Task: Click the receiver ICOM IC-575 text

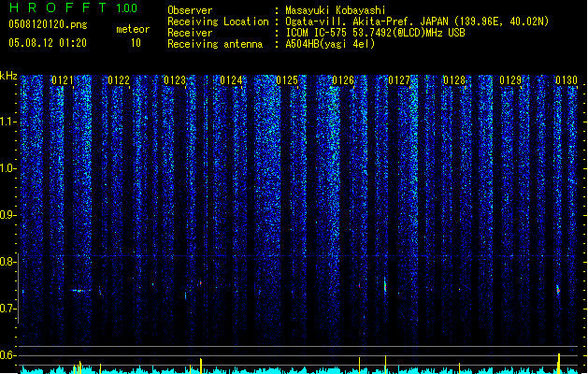Action: [x=375, y=33]
